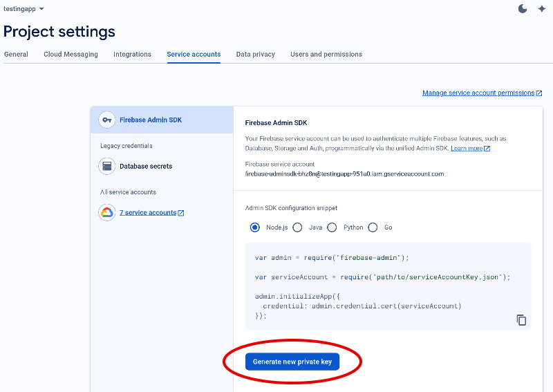Open the Gemini sparkle assistant icon
Screen dimensions: 553x392
(x=542, y=9)
